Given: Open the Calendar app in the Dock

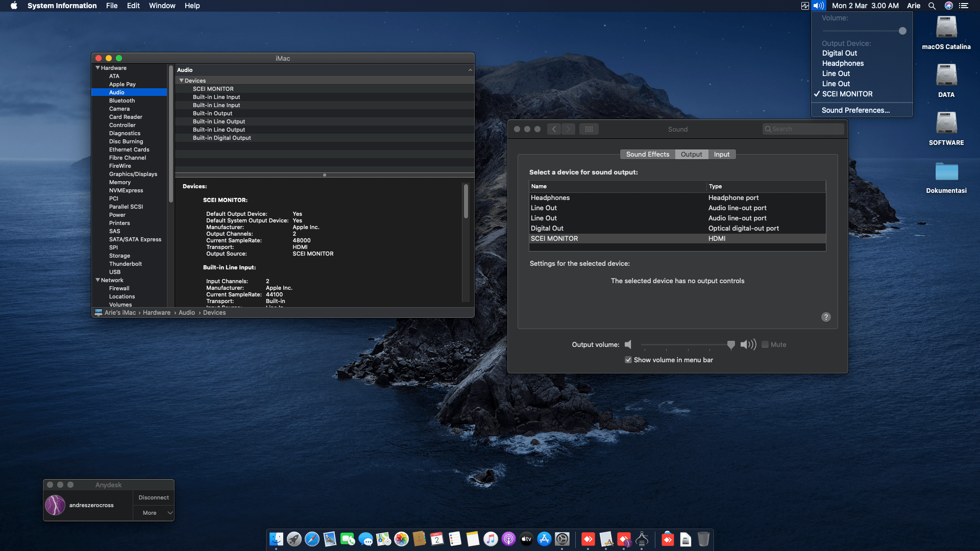Looking at the screenshot, I should click(436, 539).
